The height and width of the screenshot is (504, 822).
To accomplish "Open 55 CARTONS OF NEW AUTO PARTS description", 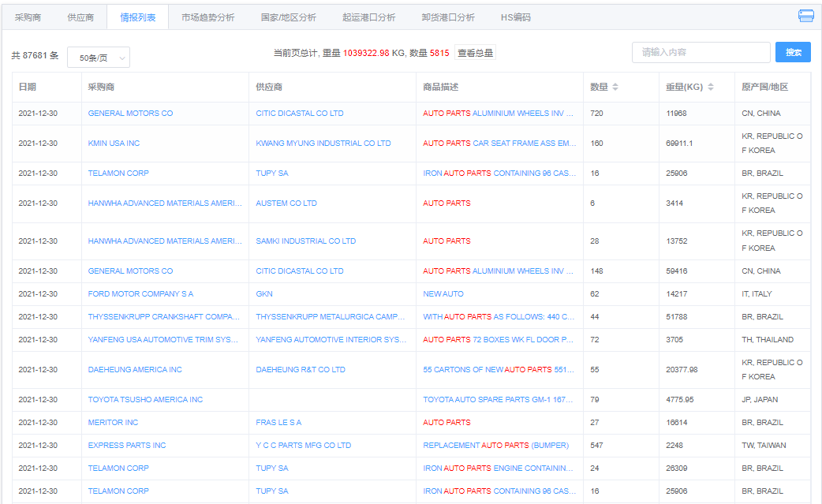I will pos(499,369).
